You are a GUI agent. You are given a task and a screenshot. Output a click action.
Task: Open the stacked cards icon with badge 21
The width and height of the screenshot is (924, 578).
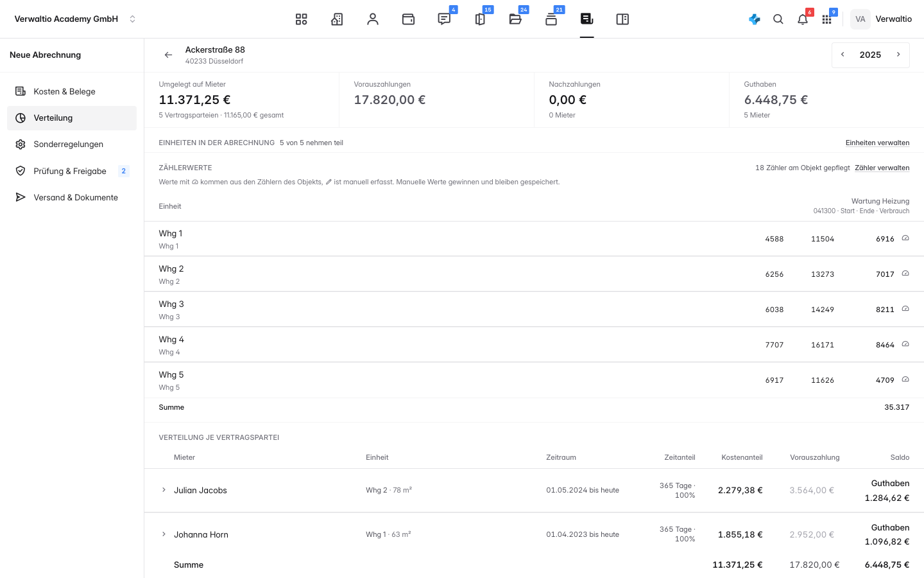click(x=551, y=19)
